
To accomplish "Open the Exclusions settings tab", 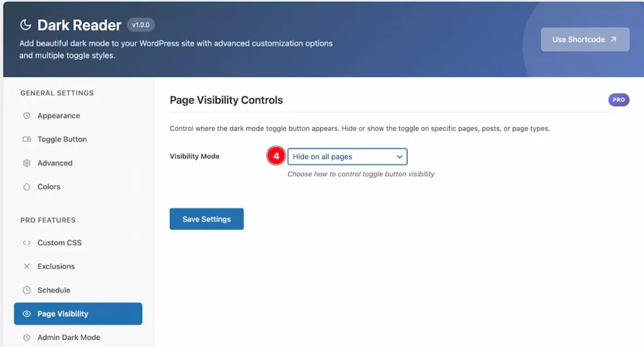I will (78, 266).
